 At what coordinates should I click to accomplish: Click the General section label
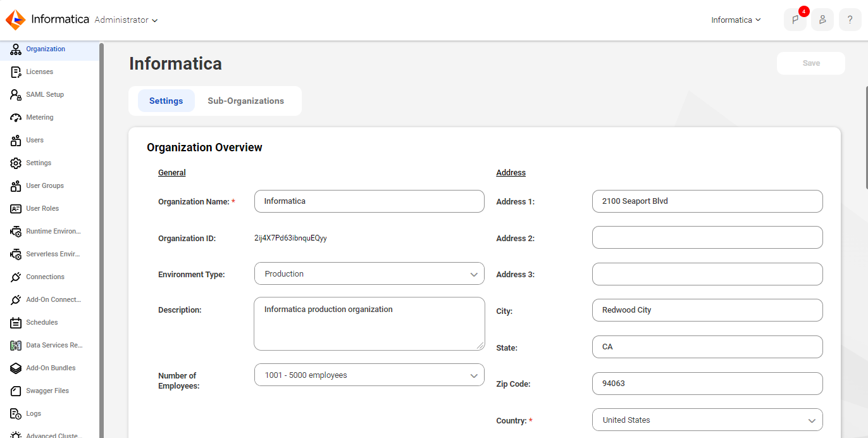(172, 173)
